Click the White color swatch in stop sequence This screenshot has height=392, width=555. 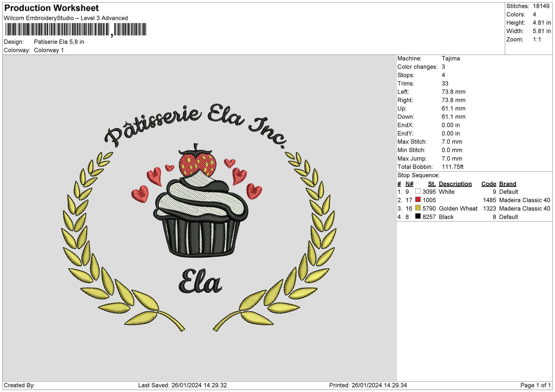(x=418, y=191)
